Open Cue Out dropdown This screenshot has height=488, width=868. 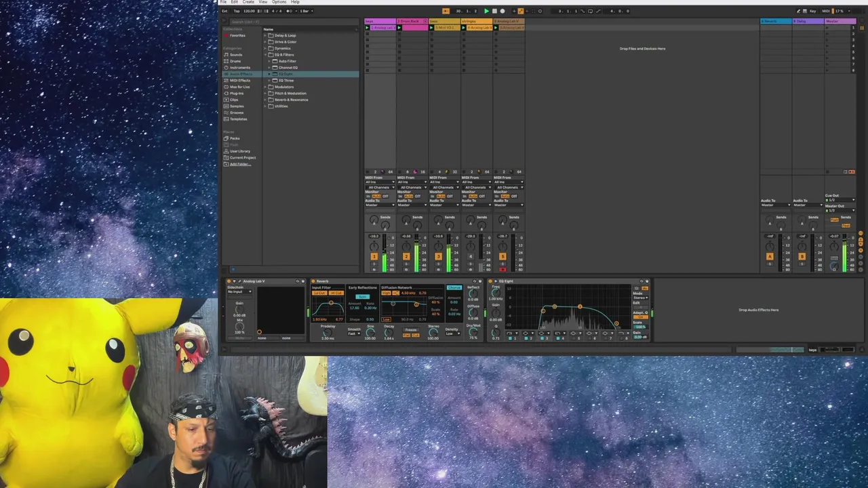[x=840, y=200]
